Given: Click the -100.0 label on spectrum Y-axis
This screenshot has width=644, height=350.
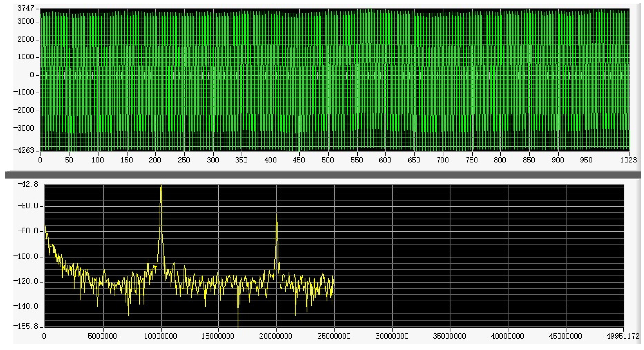Looking at the screenshot, I should pos(26,257).
